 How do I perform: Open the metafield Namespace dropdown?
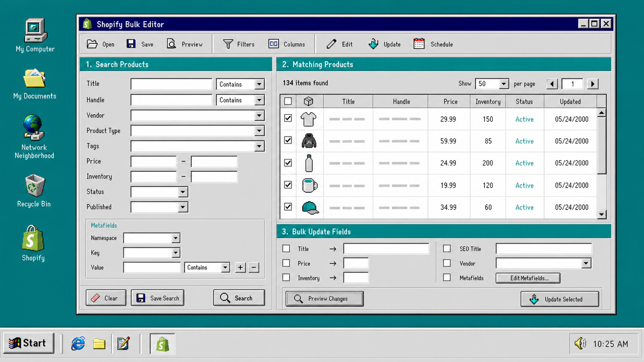152,238
